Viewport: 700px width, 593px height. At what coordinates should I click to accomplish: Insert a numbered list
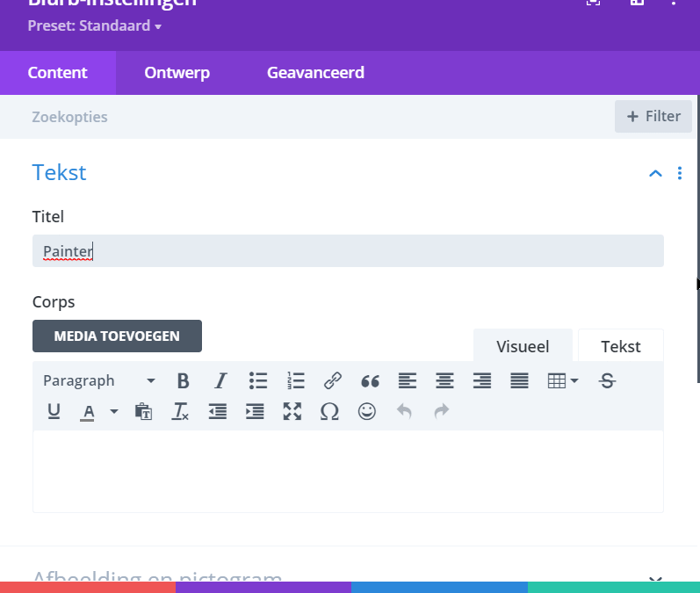[295, 380]
